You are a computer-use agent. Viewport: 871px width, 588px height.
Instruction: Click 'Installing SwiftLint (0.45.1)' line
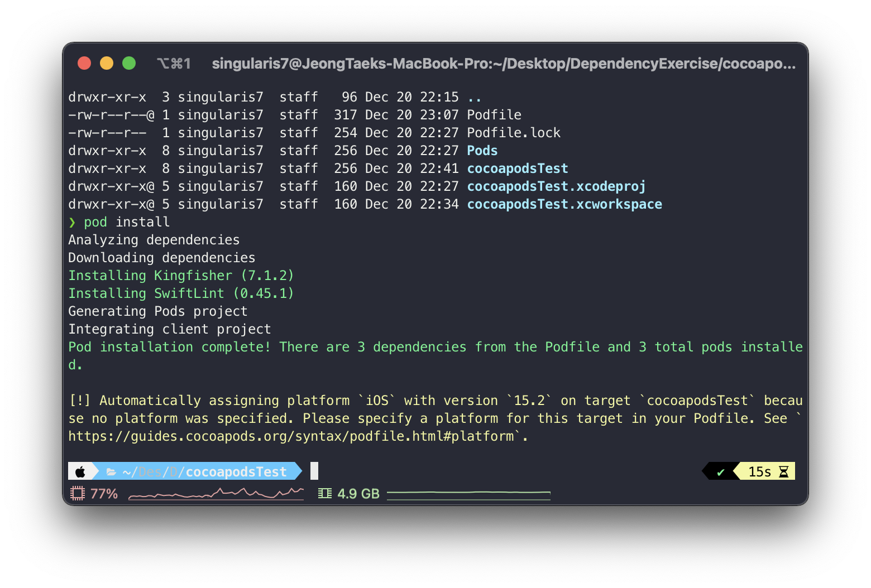[181, 293]
